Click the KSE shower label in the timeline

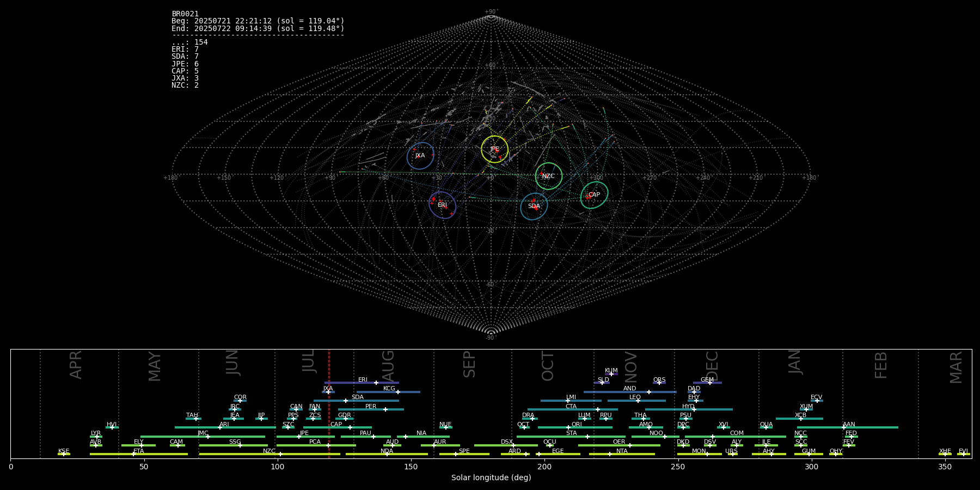(x=64, y=451)
